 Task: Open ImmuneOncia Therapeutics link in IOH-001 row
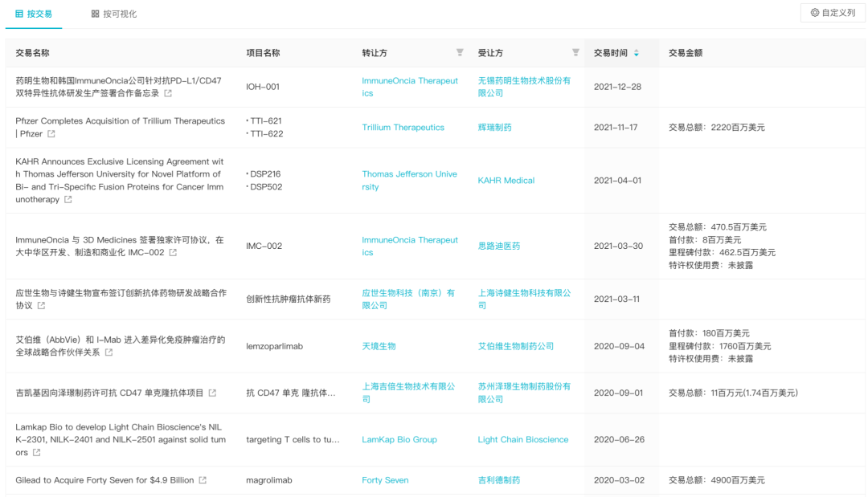point(410,87)
